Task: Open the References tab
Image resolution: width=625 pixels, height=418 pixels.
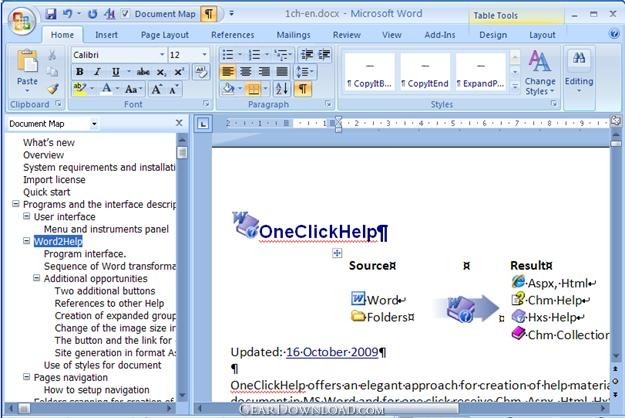Action: [232, 35]
